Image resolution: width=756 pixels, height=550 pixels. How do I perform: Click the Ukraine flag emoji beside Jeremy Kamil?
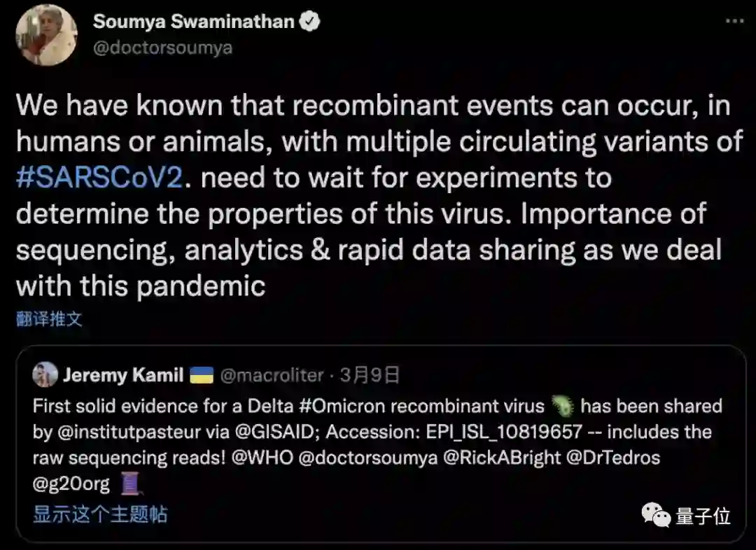pos(201,375)
